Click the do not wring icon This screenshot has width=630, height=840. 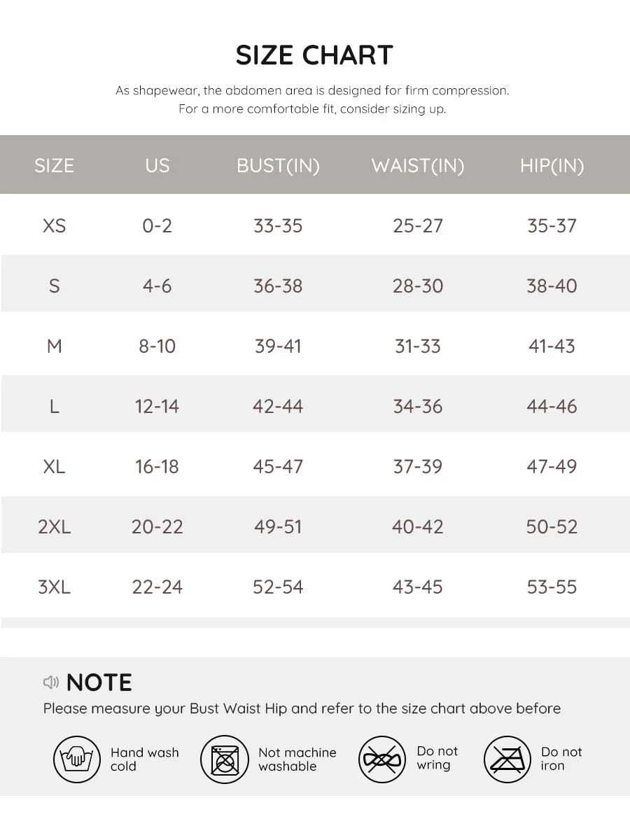382,759
